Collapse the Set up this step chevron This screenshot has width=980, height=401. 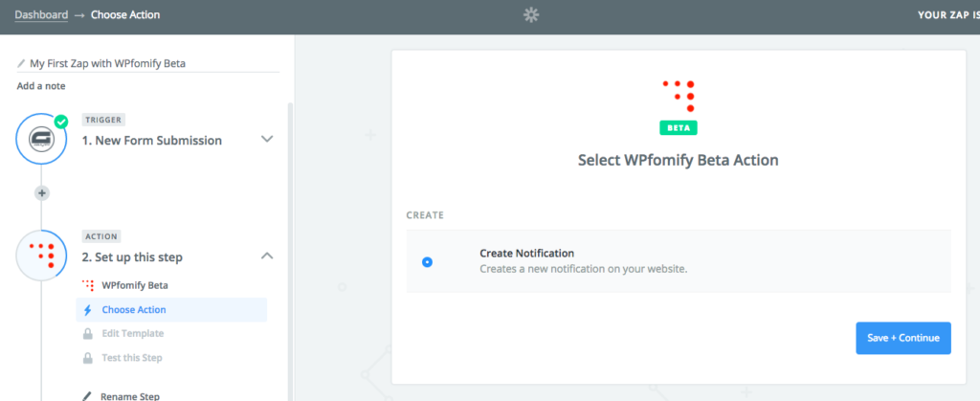point(267,256)
